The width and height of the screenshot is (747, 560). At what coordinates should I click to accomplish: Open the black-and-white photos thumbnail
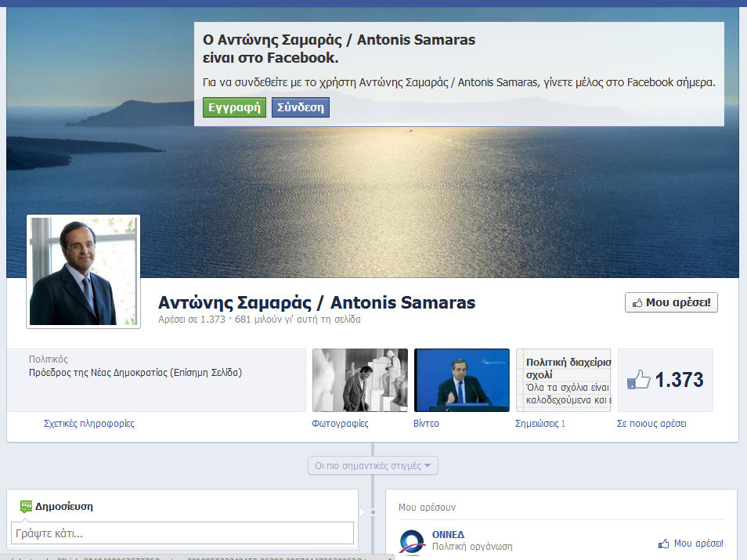click(359, 380)
